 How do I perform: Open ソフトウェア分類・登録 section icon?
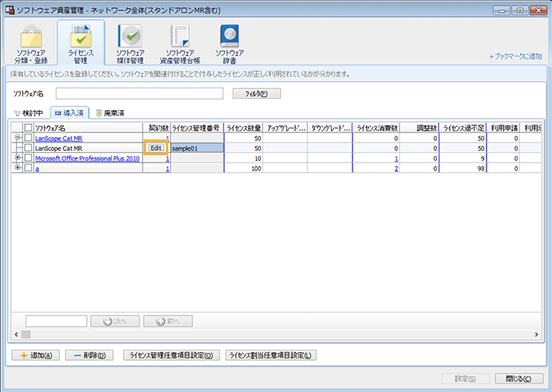(31, 44)
